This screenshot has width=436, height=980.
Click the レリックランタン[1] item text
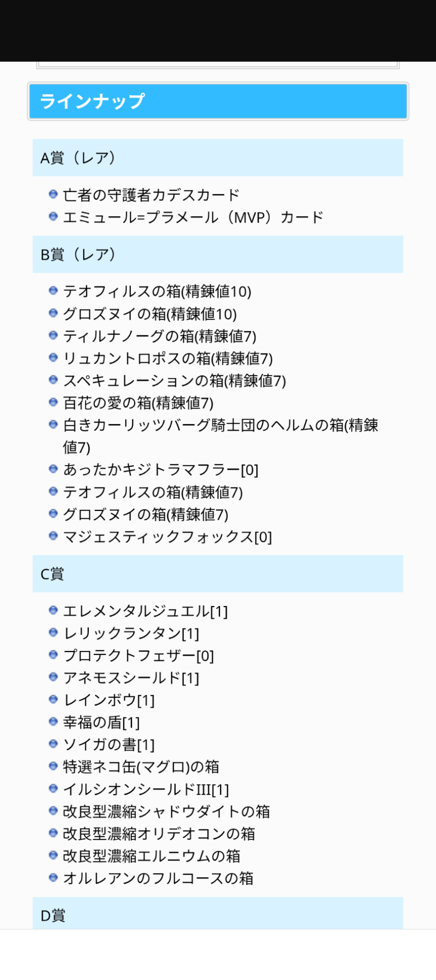[131, 634]
